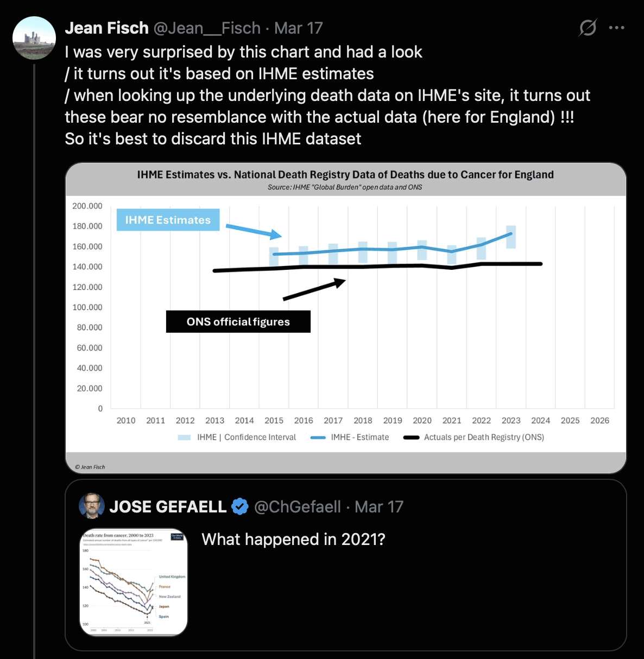Click the @Jean__Fisch handle
The width and height of the screenshot is (644, 659).
207,28
